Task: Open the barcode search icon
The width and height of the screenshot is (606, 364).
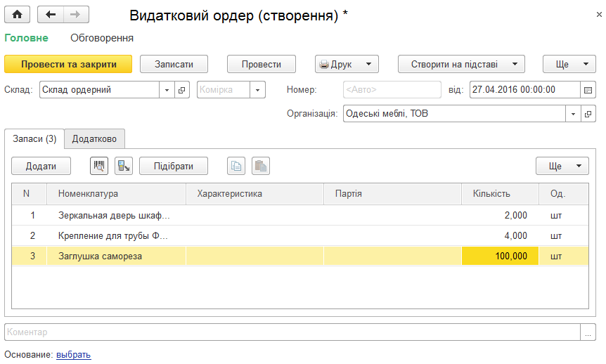Action: click(99, 166)
